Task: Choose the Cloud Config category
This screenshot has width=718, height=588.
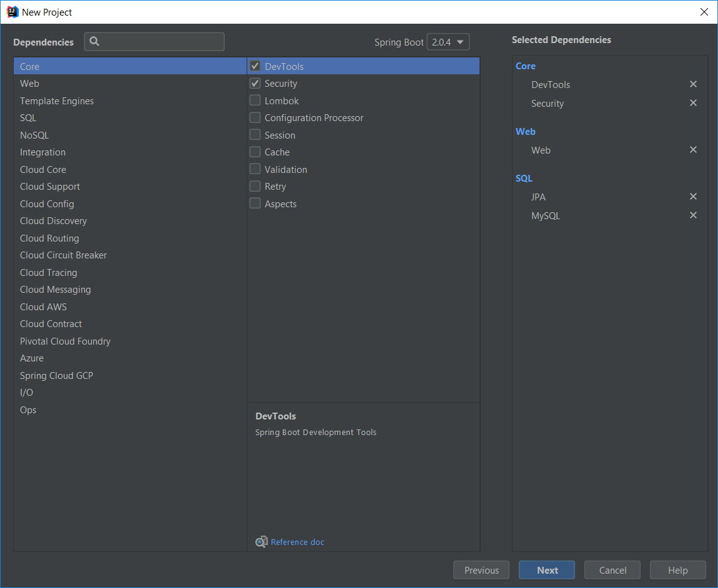Action: 130,203
